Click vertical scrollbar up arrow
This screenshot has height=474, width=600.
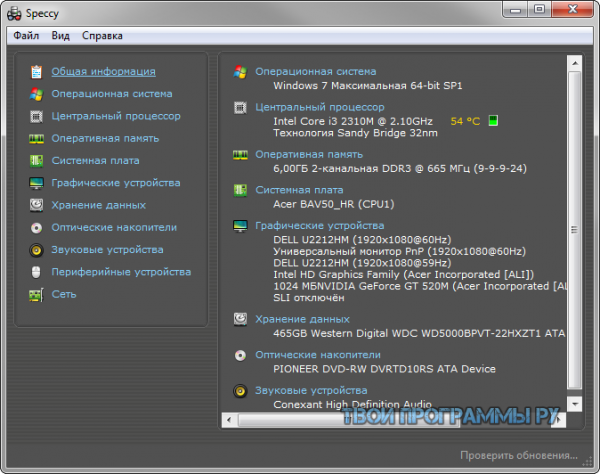point(575,63)
